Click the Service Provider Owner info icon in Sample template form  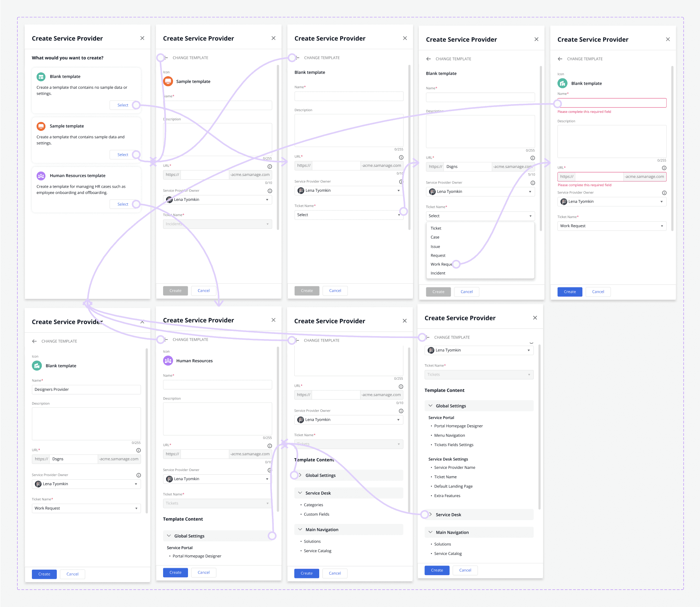pos(270,191)
